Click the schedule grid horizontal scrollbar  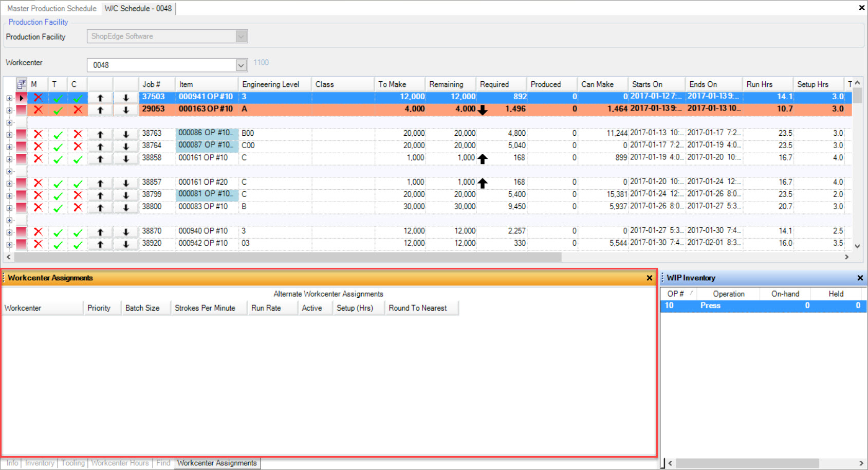coord(288,257)
